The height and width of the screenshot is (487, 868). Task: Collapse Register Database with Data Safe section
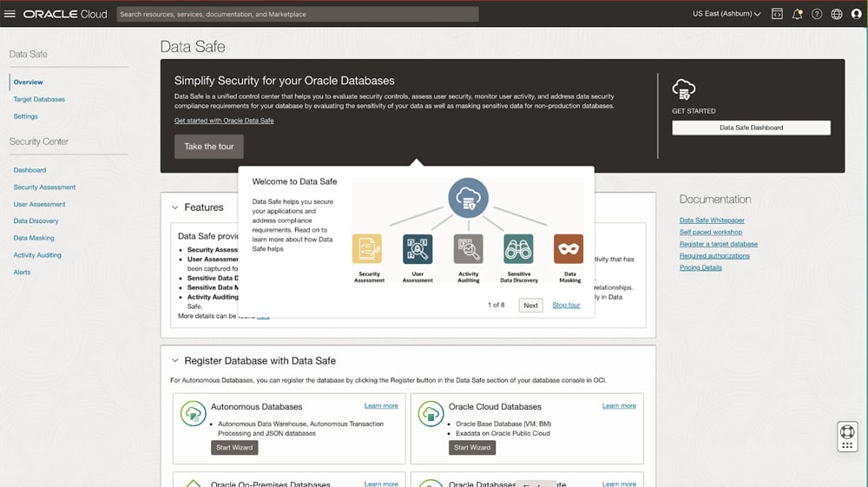(175, 360)
